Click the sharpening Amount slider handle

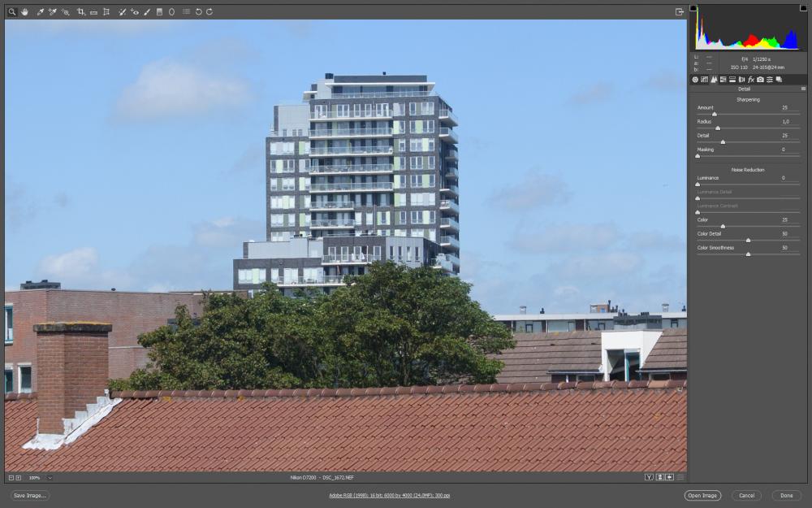coord(715,114)
